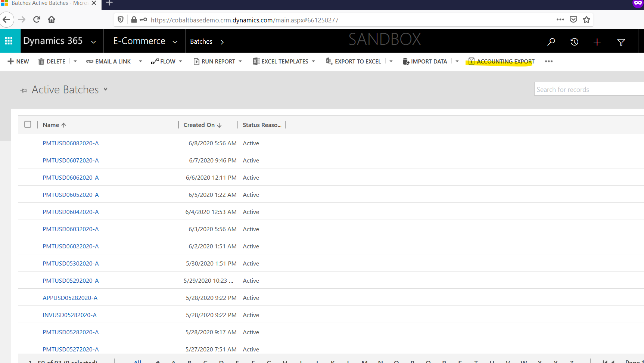Click the Dynamics 365 home label
The image size is (644, 363).
pos(53,41)
